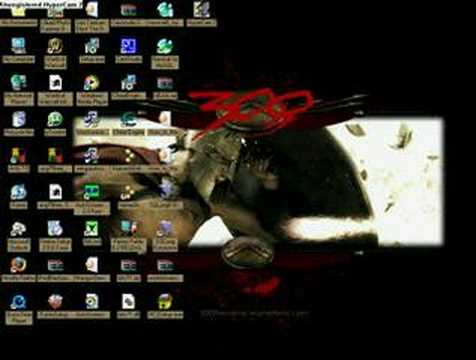Launch the Mozilla Firefox desktop shortcut
Screen dimensions: 476x360
(18, 265)
